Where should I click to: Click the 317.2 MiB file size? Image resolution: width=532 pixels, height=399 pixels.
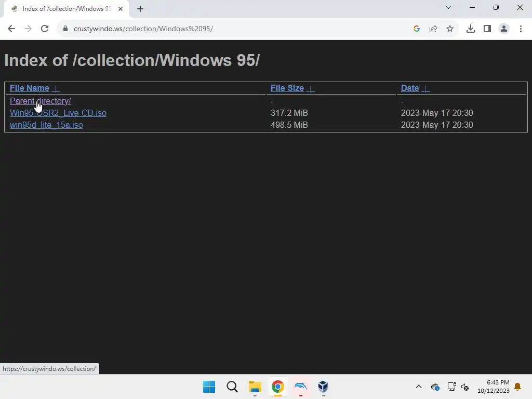(289, 113)
